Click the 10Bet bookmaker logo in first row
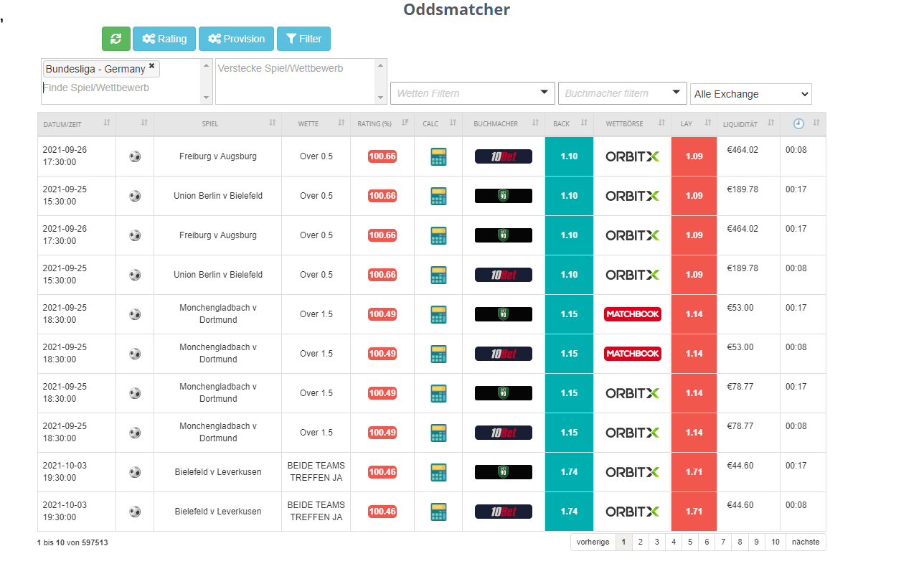924x574 pixels. click(503, 156)
